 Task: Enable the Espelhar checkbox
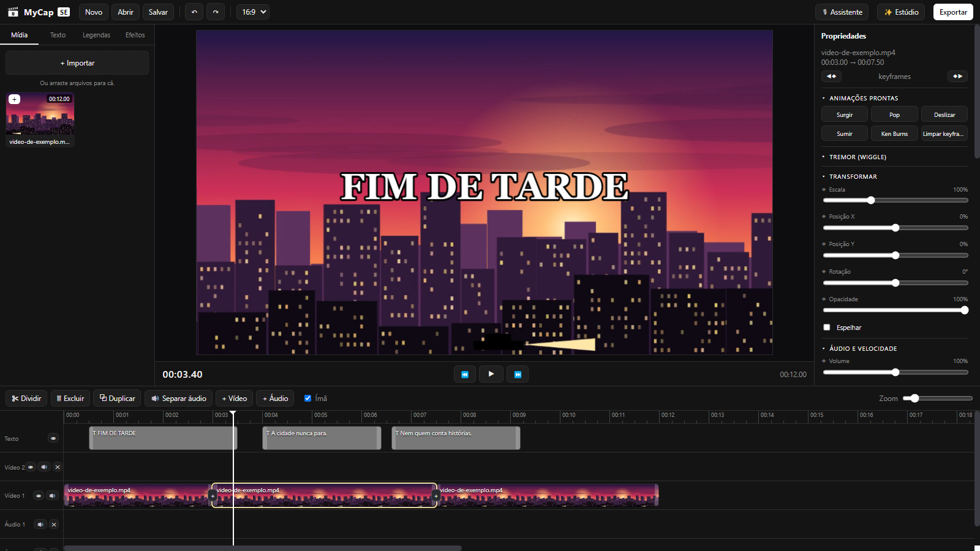(827, 328)
